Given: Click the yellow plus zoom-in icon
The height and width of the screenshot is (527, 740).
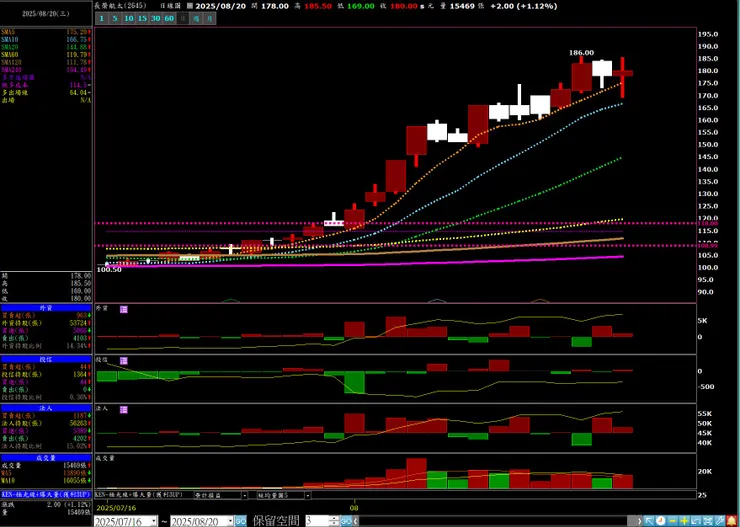Looking at the screenshot, I should tap(684, 521).
